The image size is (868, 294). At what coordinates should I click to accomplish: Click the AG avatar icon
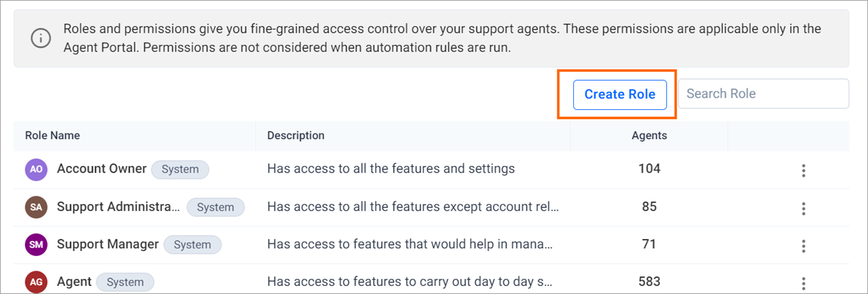click(x=36, y=282)
